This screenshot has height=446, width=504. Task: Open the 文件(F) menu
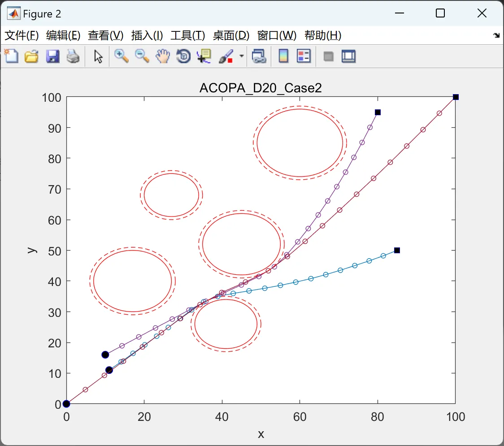pyautogui.click(x=22, y=35)
